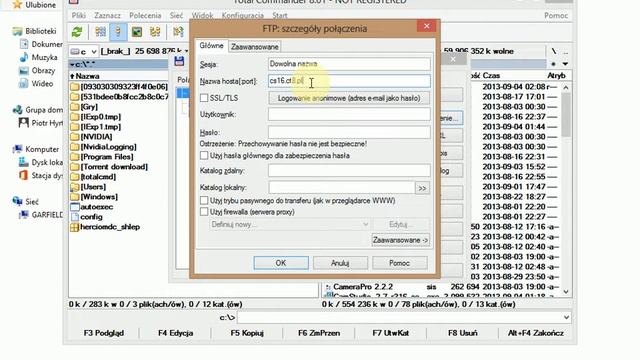Open the Polecenia menu
Viewport: 640px width, 360px height.
point(145,16)
